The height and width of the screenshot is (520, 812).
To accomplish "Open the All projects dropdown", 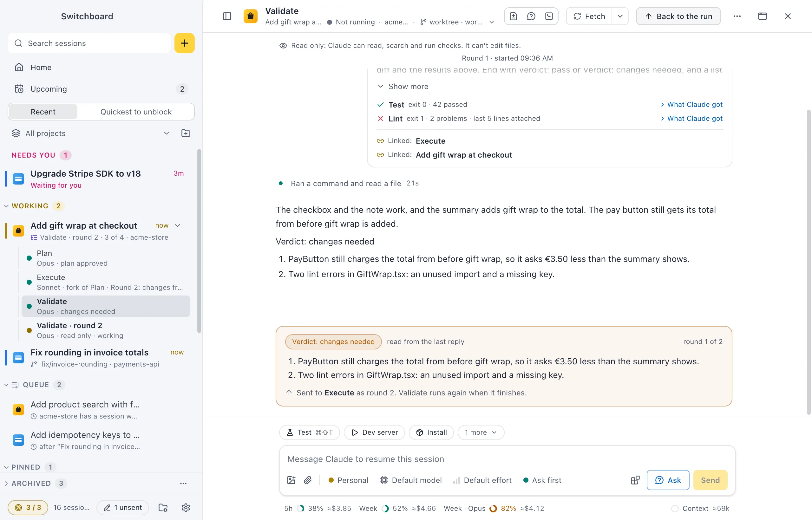I will 90,133.
